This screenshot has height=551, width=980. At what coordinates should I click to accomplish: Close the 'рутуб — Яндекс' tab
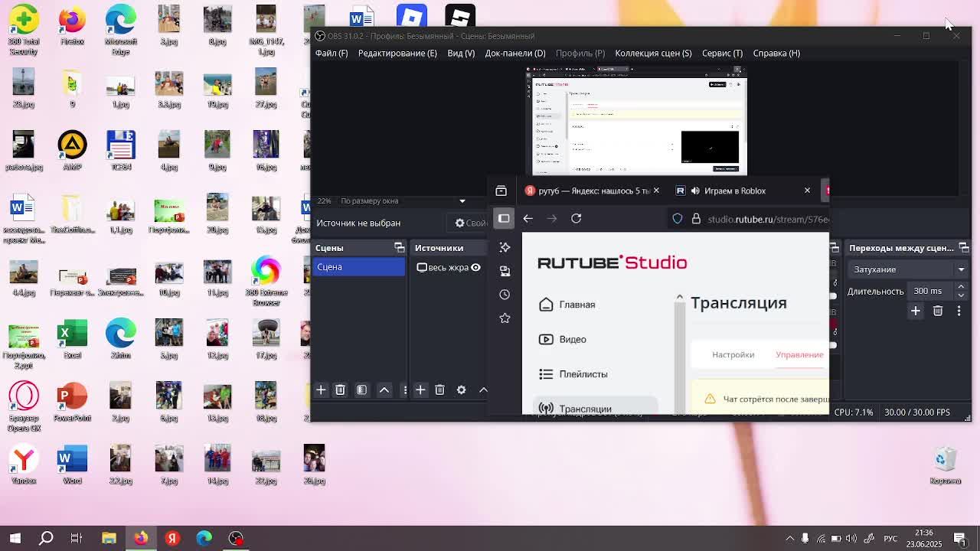tap(656, 191)
